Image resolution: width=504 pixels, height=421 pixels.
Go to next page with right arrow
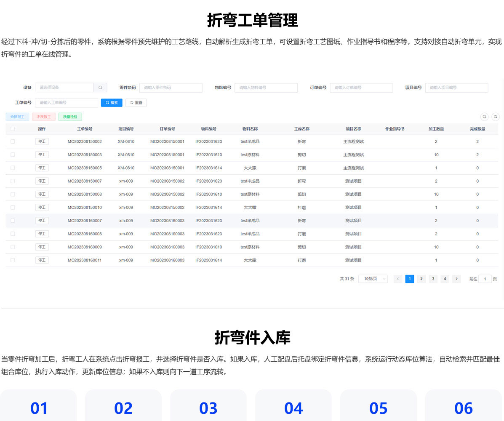click(456, 279)
